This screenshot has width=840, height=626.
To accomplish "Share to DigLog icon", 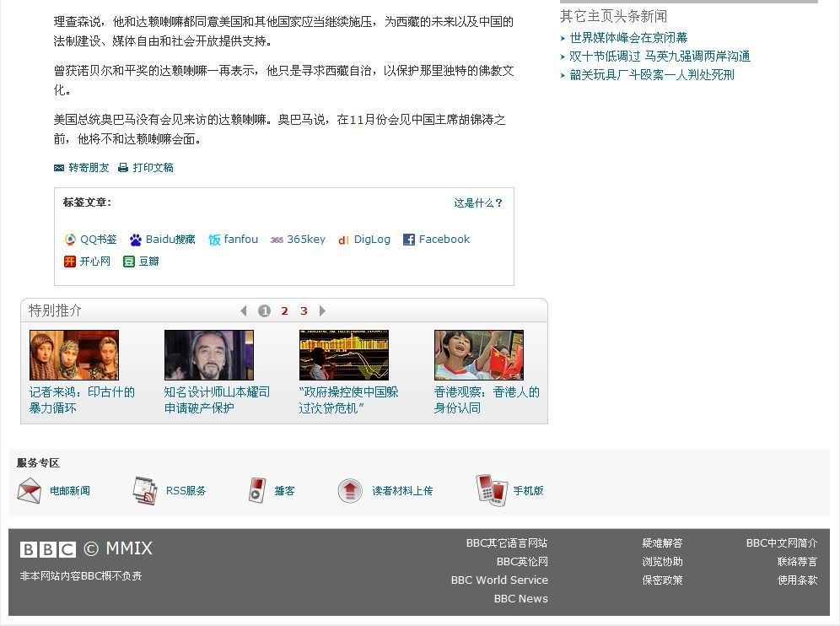I will pos(343,240).
